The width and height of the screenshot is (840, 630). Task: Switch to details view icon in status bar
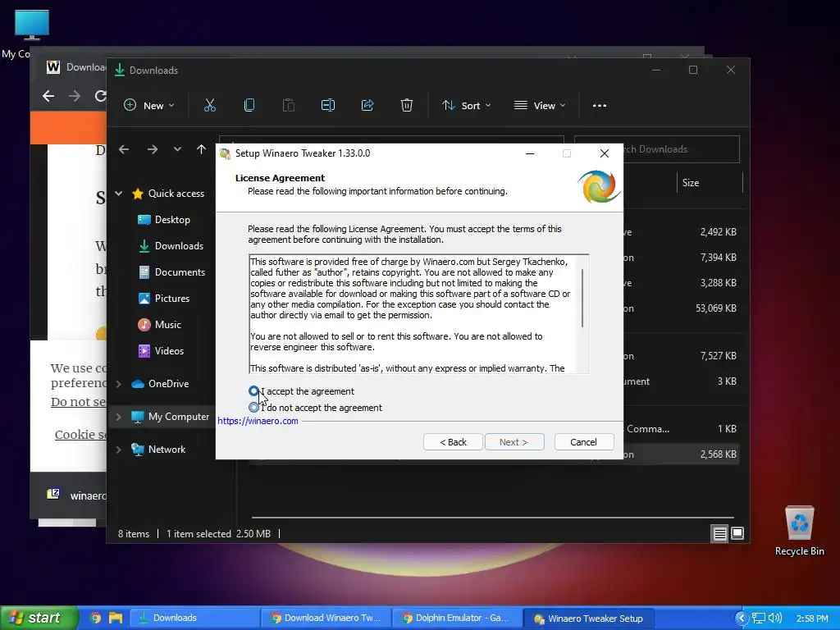(x=719, y=533)
